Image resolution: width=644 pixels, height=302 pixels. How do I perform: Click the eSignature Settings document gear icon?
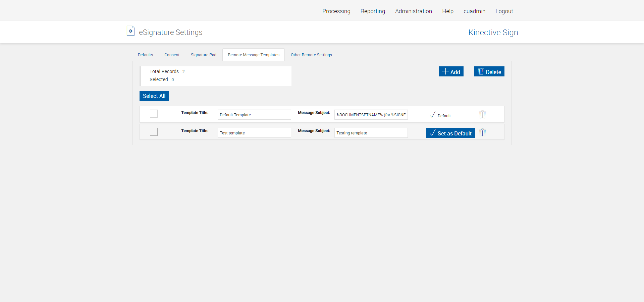(130, 31)
